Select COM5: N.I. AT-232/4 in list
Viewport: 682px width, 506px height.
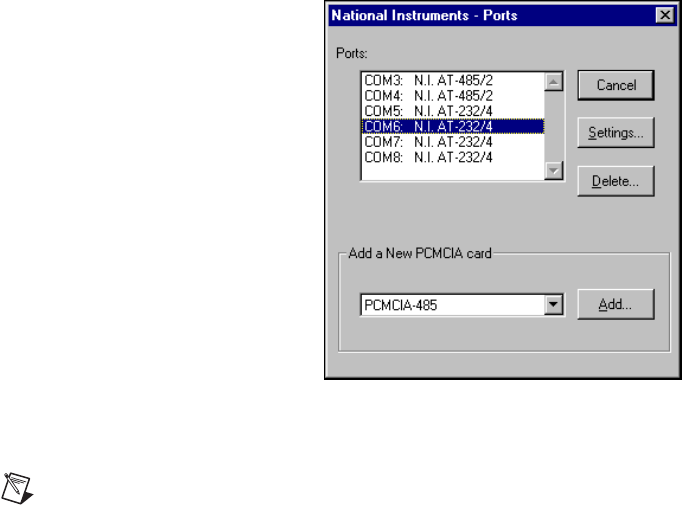(453, 111)
